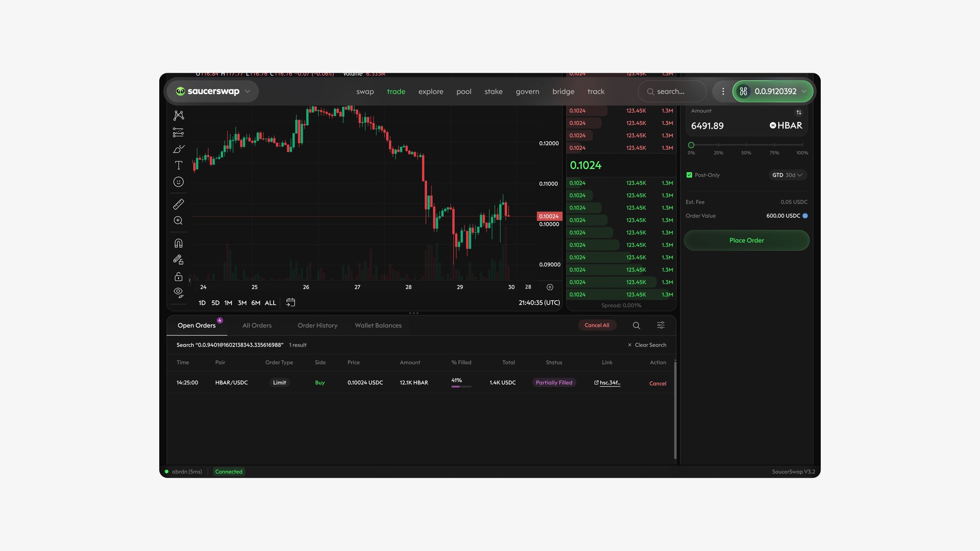Toggle lock all drawings padlock
The image size is (980, 551).
coord(178,277)
